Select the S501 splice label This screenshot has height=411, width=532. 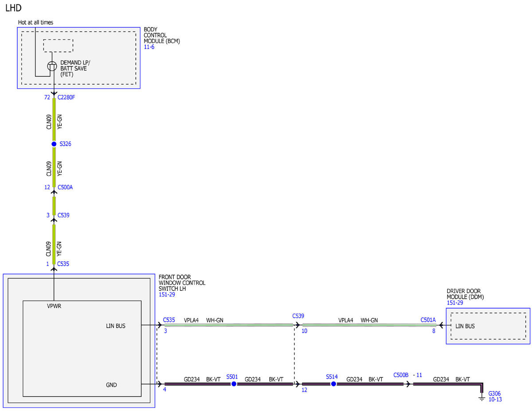(232, 376)
